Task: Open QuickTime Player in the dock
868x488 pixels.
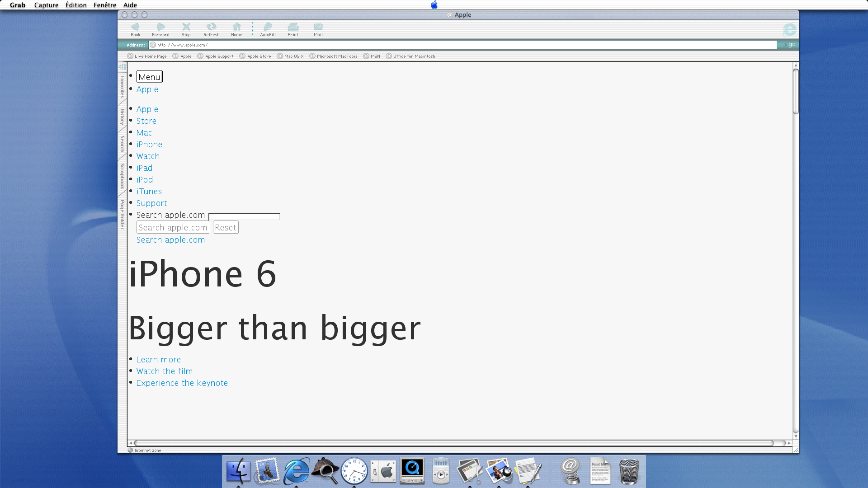Action: [x=412, y=471]
